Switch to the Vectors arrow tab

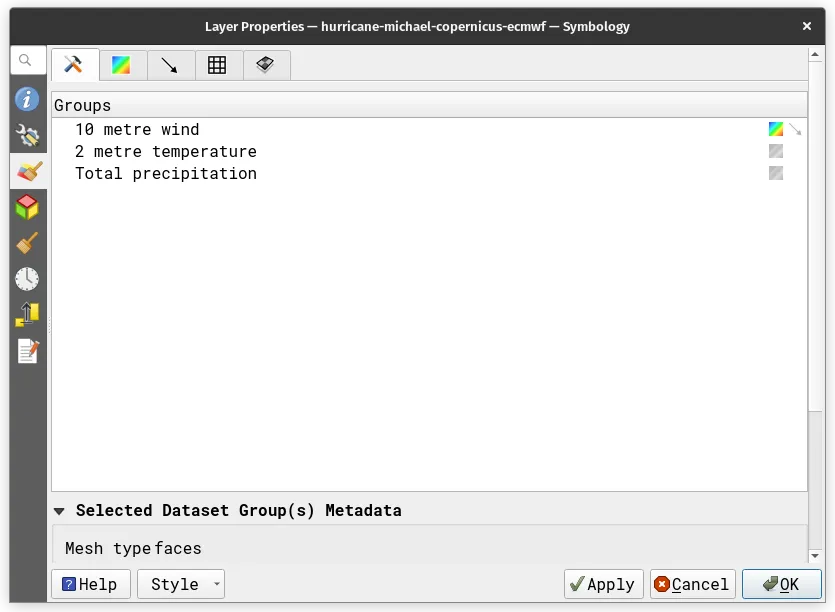[169, 65]
